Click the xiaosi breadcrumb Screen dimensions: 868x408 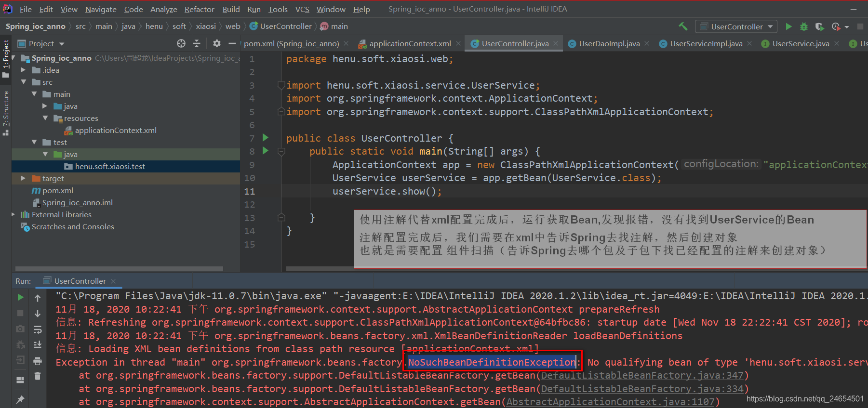click(x=205, y=26)
